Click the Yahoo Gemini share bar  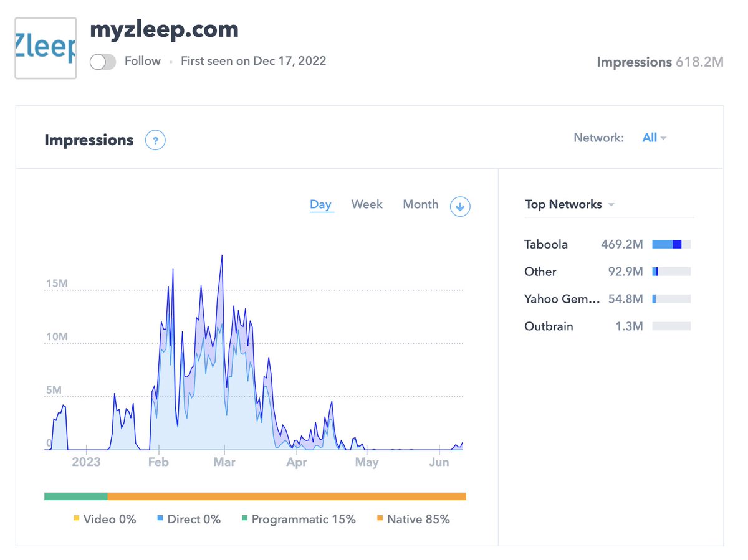coord(671,299)
